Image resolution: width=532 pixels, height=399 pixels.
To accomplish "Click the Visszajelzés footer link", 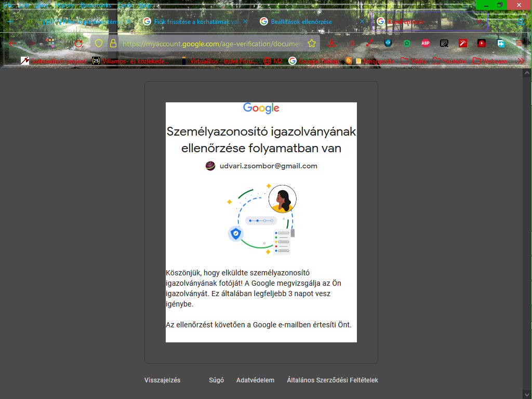I will click(x=162, y=380).
